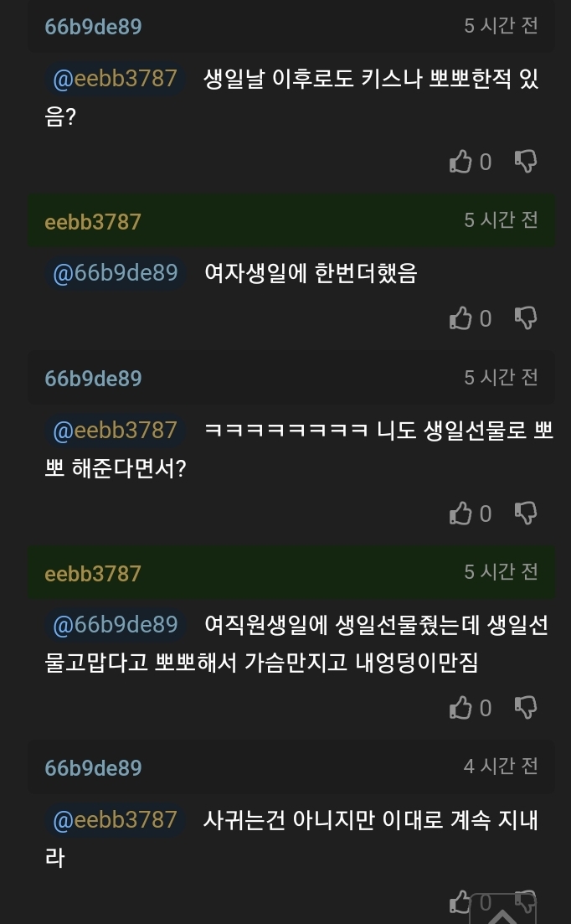Tap author 66b9de89 above the "ㅋㅋㅋㅋ" comment

point(93,379)
